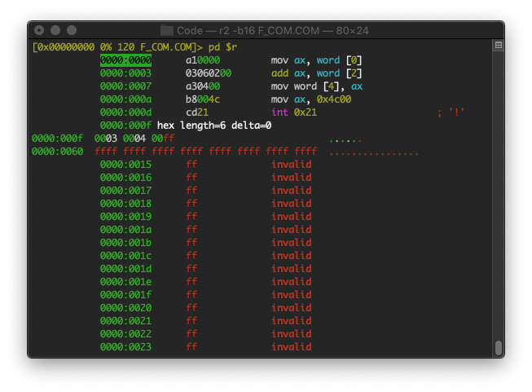Minimize the terminal using the yellow button
The height and width of the screenshot is (392, 532).
tap(55, 30)
